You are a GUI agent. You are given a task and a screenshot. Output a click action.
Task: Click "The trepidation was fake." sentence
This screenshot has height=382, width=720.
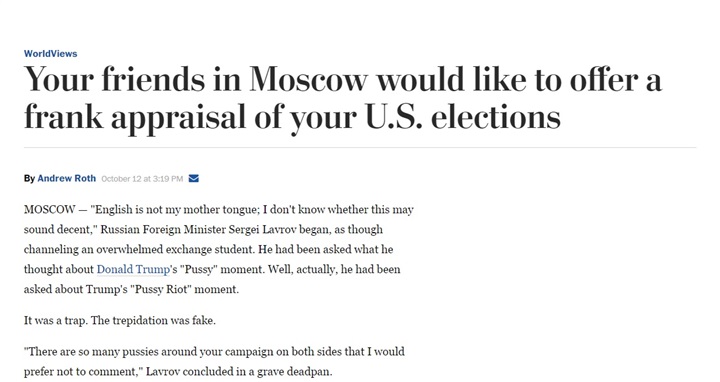153,320
